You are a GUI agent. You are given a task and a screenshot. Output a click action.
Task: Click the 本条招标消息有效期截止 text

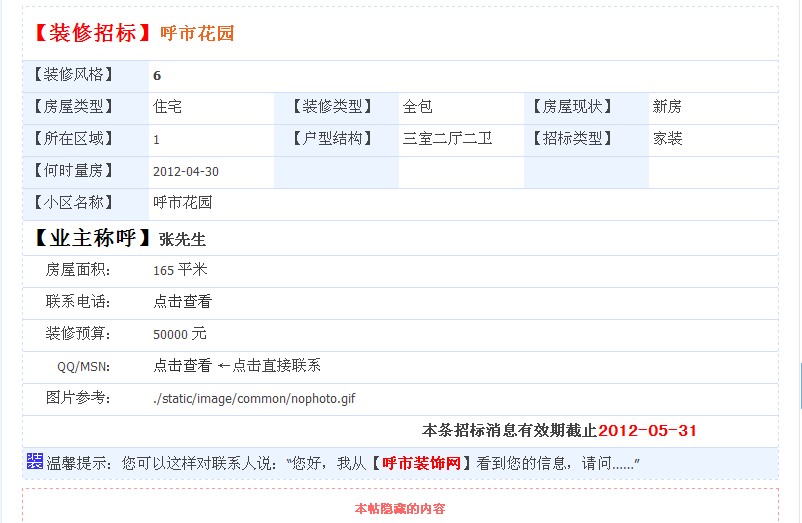(x=509, y=430)
